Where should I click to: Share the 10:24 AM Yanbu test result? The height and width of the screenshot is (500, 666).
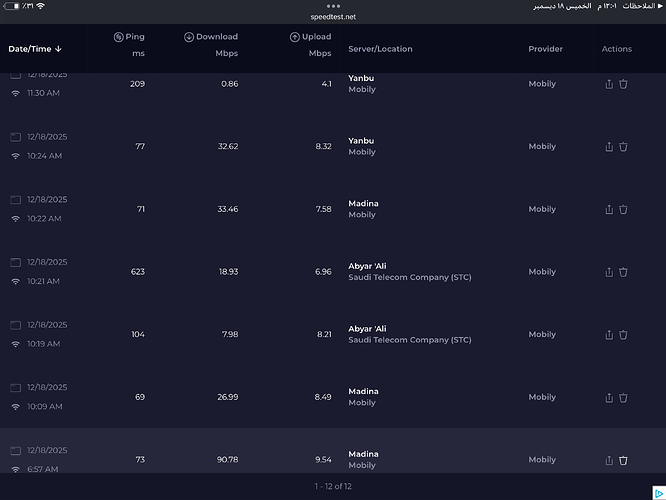pyautogui.click(x=609, y=147)
